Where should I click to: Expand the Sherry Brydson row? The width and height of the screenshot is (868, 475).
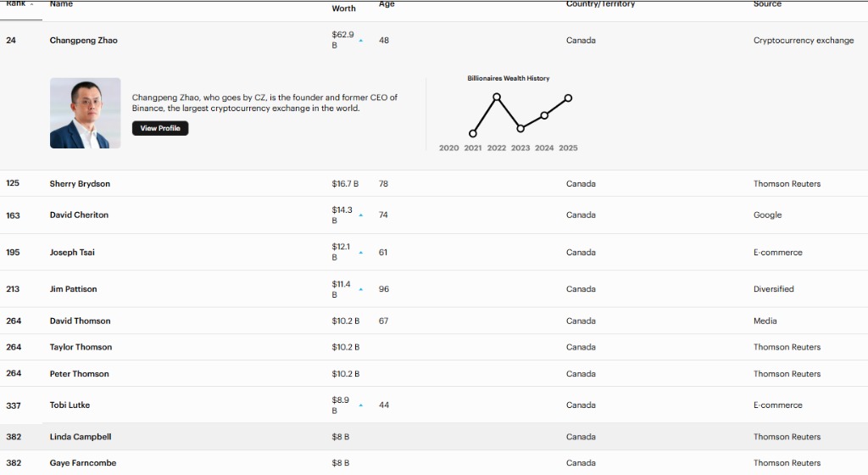pos(434,183)
